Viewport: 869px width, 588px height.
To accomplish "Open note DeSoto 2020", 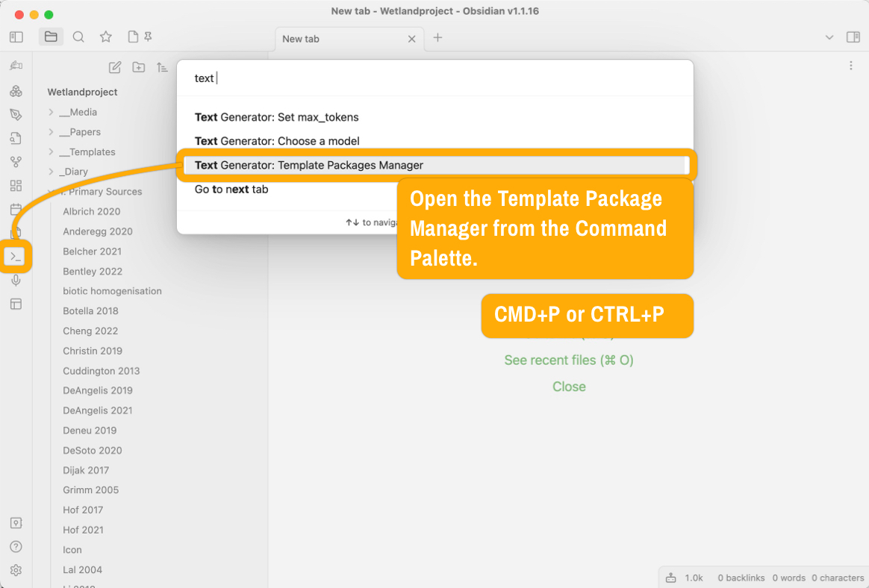I will coord(92,450).
